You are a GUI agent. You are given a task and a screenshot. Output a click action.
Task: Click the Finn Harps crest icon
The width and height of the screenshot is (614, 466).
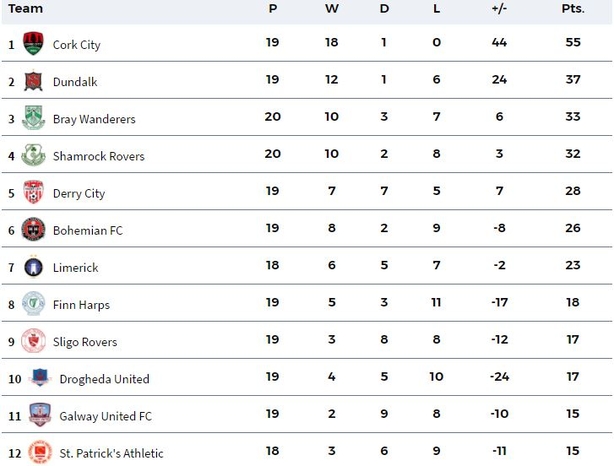[33, 303]
